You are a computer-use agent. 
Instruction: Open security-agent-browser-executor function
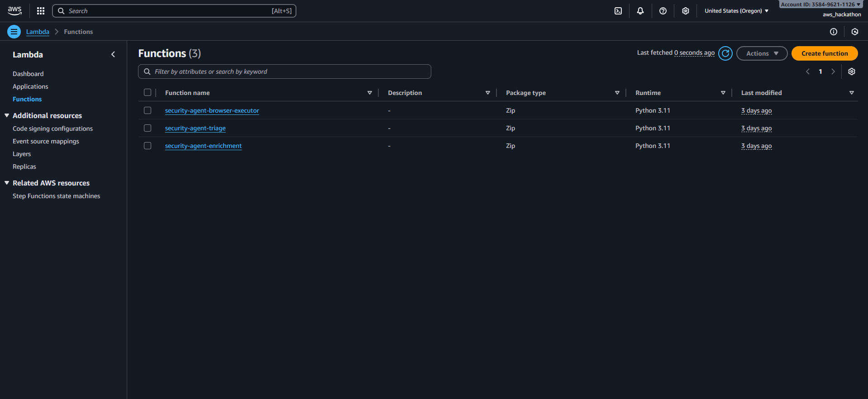coord(212,110)
